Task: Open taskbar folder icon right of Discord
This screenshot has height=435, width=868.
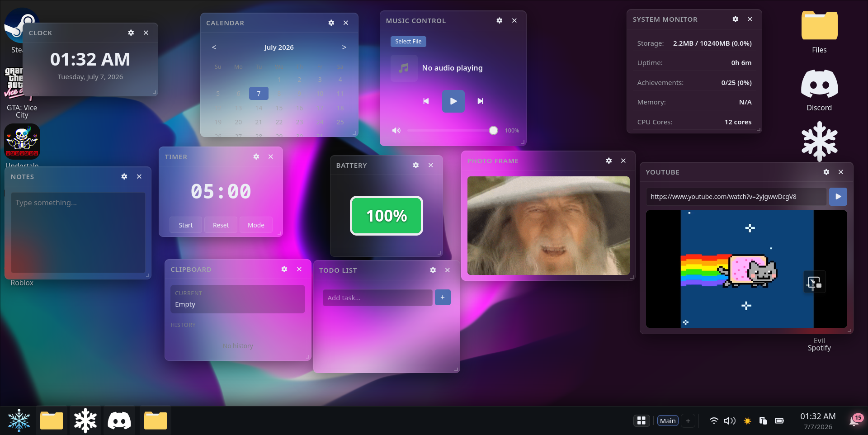Action: (x=156, y=421)
